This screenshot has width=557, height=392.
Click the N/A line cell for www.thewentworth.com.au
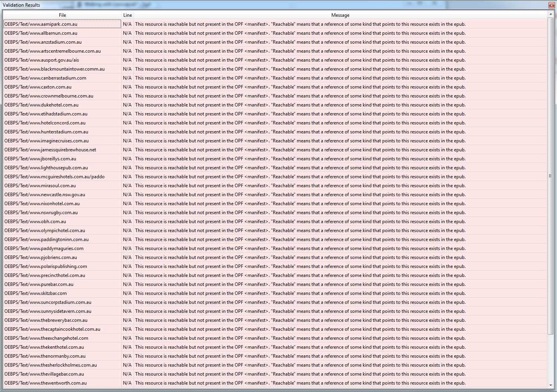click(x=127, y=383)
